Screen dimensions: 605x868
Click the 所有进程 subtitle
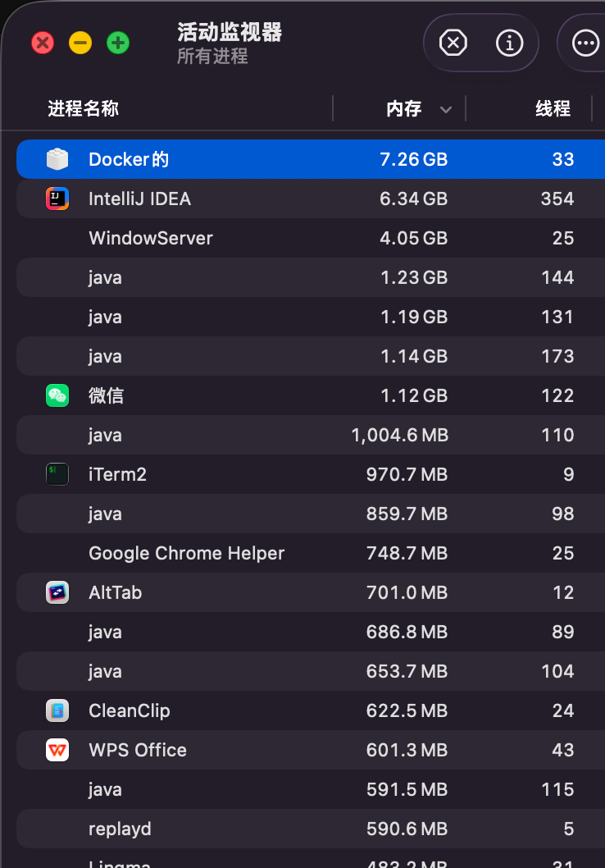point(212,56)
